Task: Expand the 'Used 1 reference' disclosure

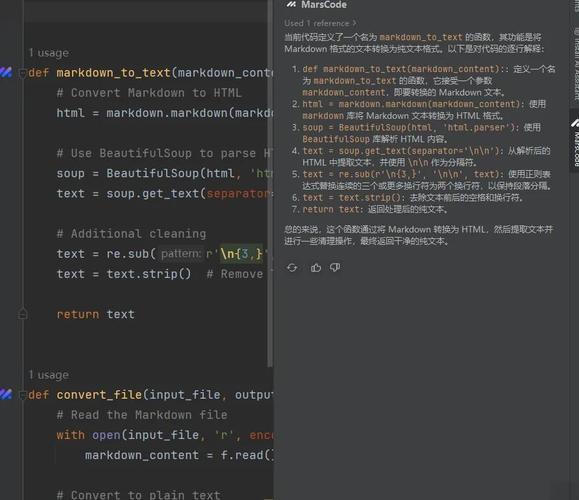Action: [x=320, y=23]
